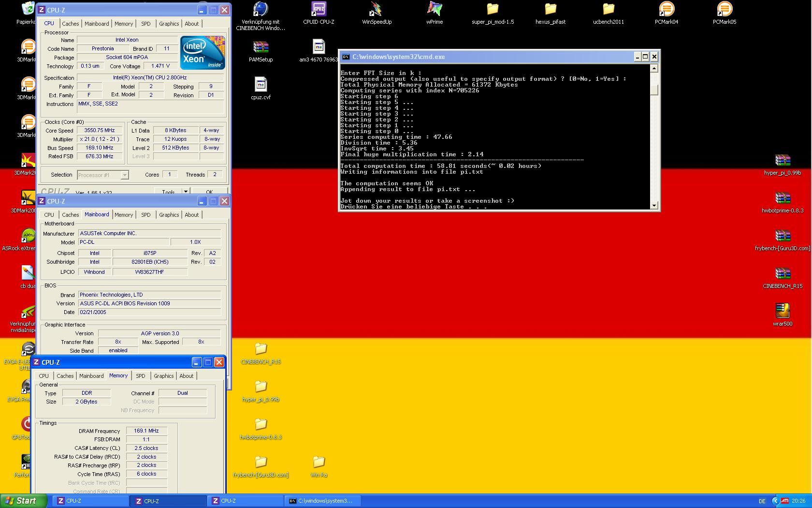Click the Total computation time line in cmd
Screen dimensions: 812x508
click(441, 166)
